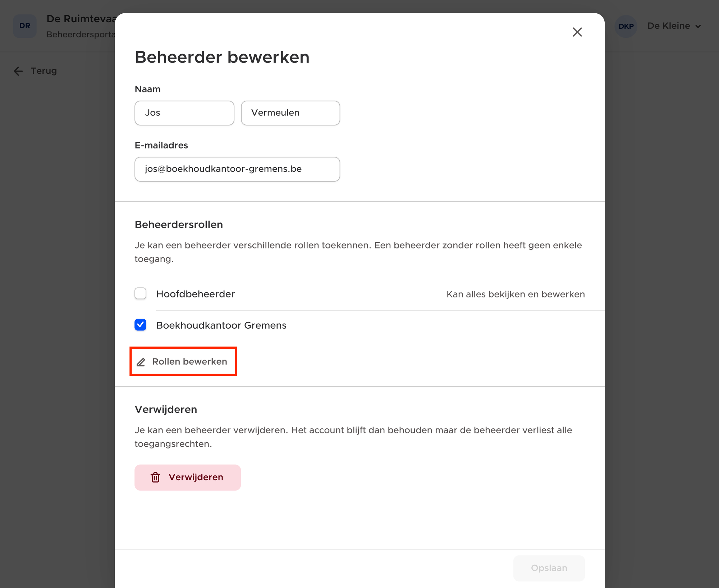Click the Boekhoudkantoor Gremens role label
The width and height of the screenshot is (719, 588).
221,325
